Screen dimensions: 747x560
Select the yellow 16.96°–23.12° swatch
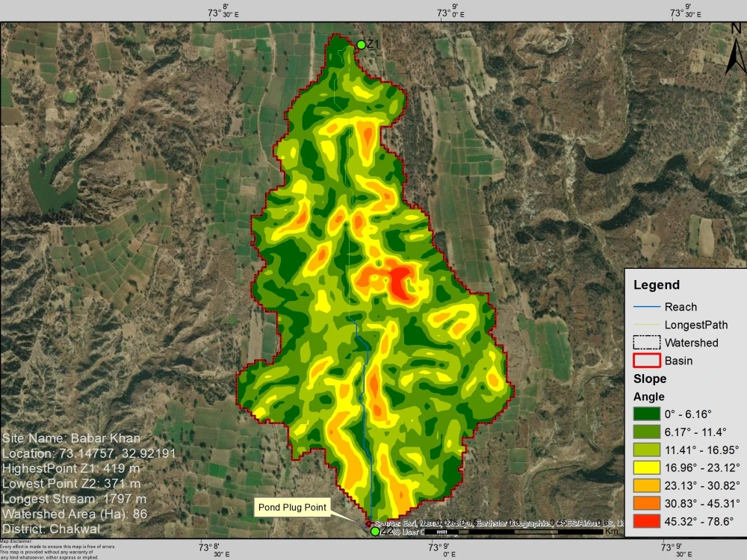(x=647, y=467)
